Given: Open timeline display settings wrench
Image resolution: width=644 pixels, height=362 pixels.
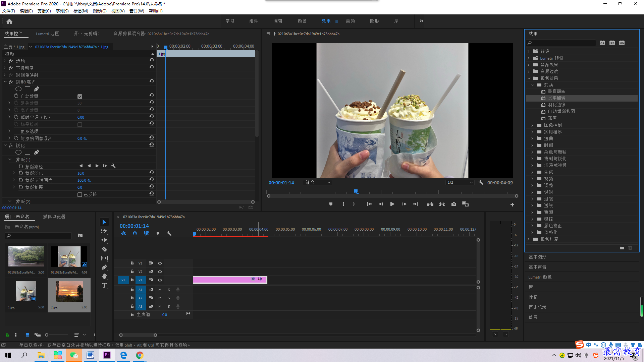Looking at the screenshot, I should pyautogui.click(x=169, y=234).
